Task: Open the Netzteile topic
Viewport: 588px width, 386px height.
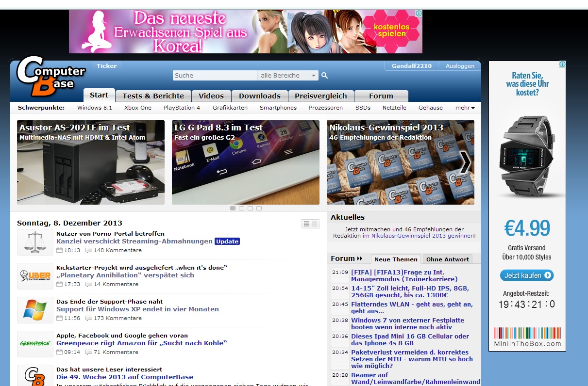Action: [x=394, y=108]
